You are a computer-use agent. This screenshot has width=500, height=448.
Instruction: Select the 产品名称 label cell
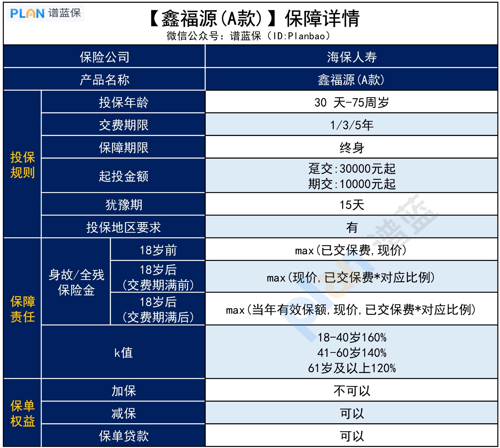point(104,79)
